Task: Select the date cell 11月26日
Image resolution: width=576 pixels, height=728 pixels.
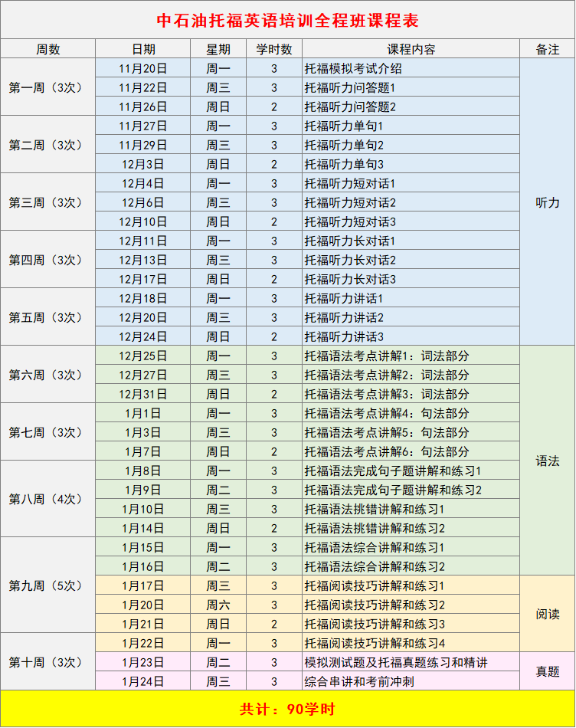Action: tap(143, 107)
